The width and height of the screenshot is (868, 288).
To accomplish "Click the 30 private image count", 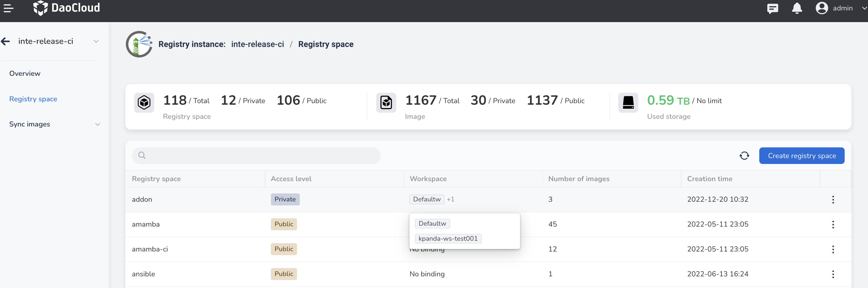I will [x=478, y=100].
